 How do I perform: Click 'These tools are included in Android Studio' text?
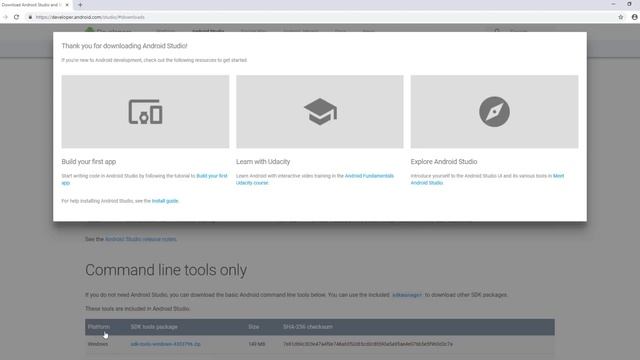tap(137, 309)
